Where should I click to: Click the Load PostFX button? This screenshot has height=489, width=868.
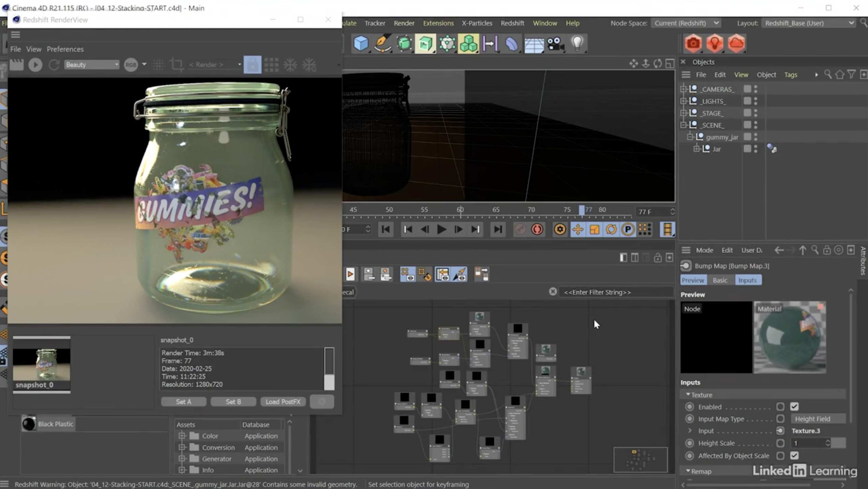click(283, 402)
